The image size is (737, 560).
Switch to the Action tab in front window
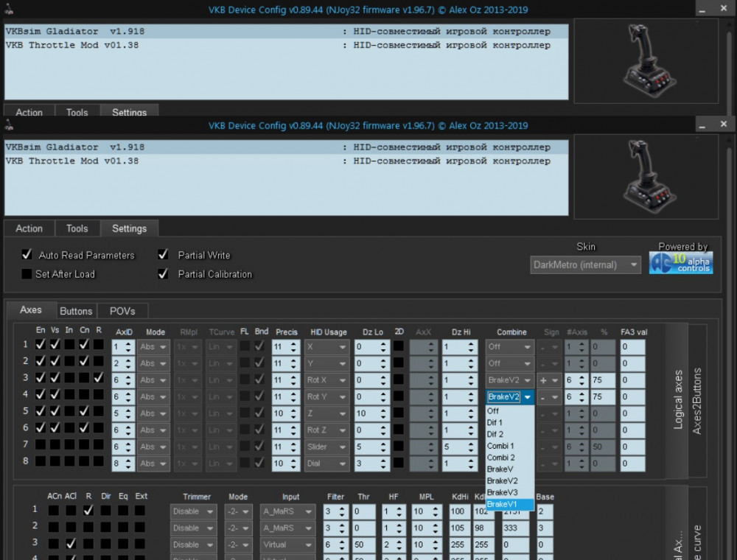click(29, 228)
